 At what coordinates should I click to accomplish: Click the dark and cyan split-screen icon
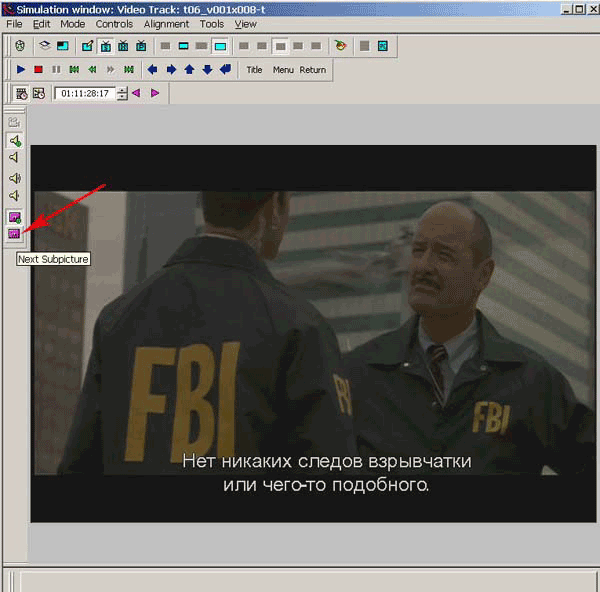(x=62, y=46)
